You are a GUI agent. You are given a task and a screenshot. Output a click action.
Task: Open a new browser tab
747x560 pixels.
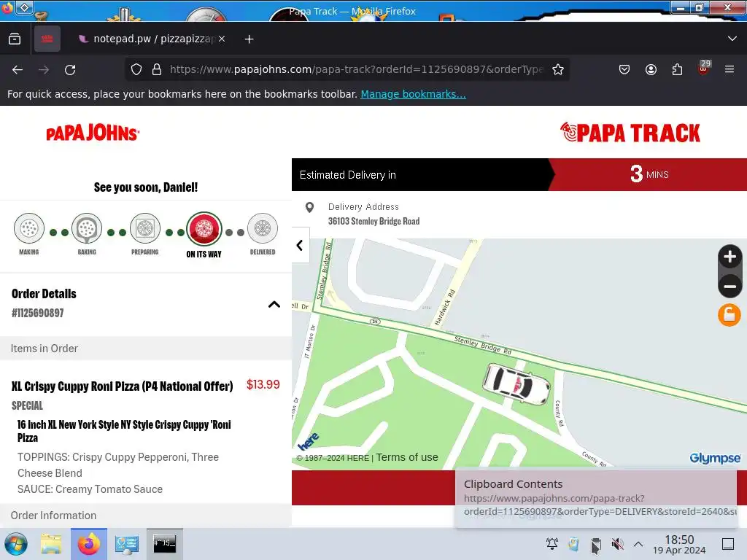click(x=249, y=39)
